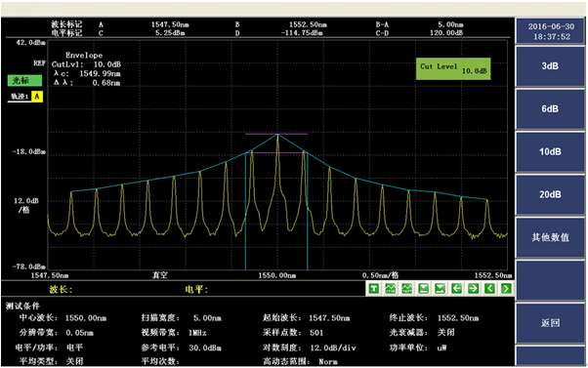Click down-triangle marker icon beside left arrow
588x368 pixels.
click(x=440, y=289)
